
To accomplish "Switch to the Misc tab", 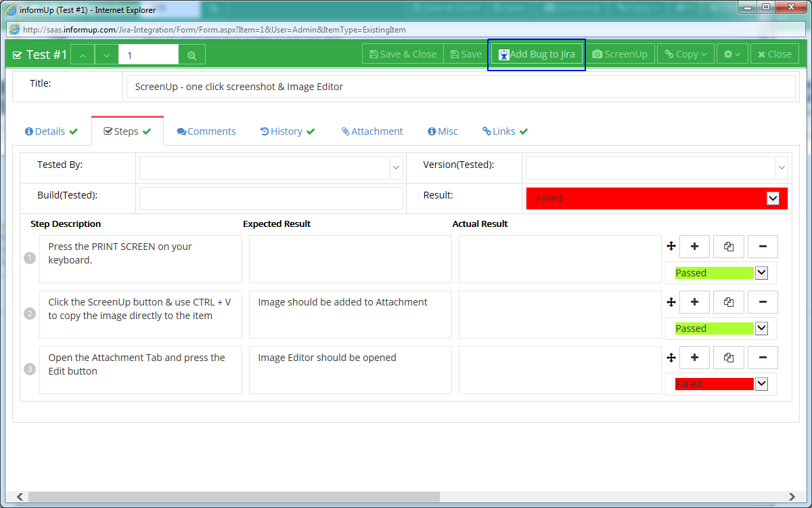I will point(443,131).
